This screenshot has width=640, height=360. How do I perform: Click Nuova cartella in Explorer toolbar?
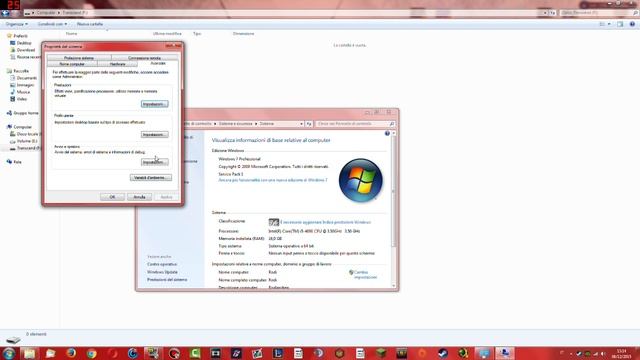coord(90,24)
